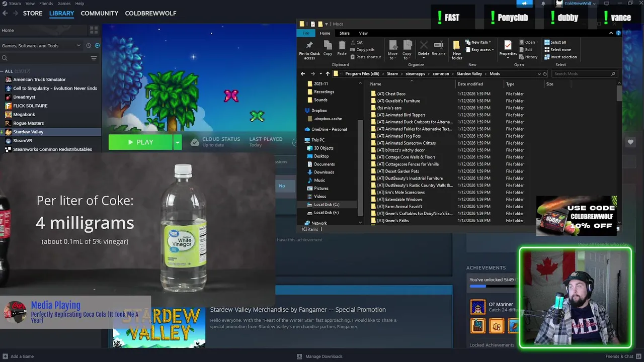Expand PLAY button options dropdown arrow
The height and width of the screenshot is (362, 644).
177,142
